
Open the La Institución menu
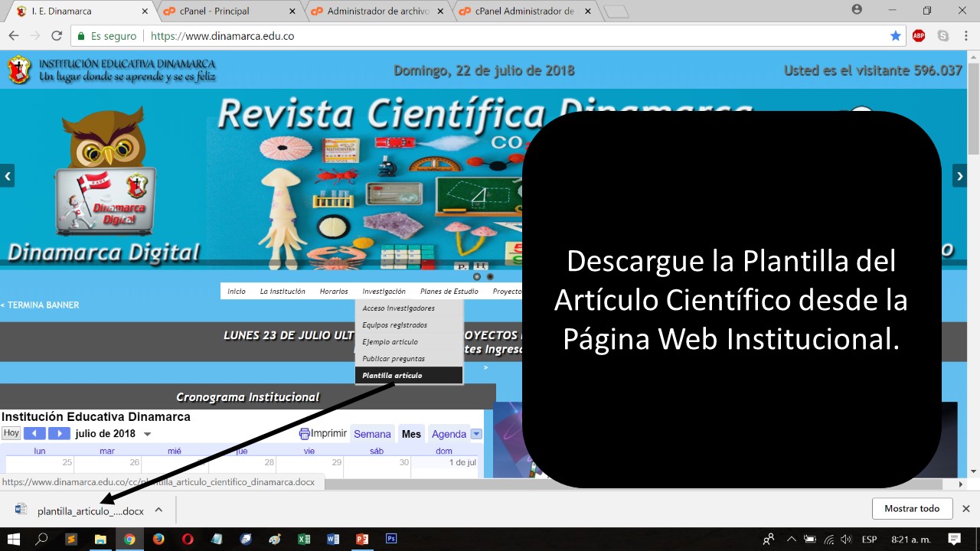[x=283, y=292]
